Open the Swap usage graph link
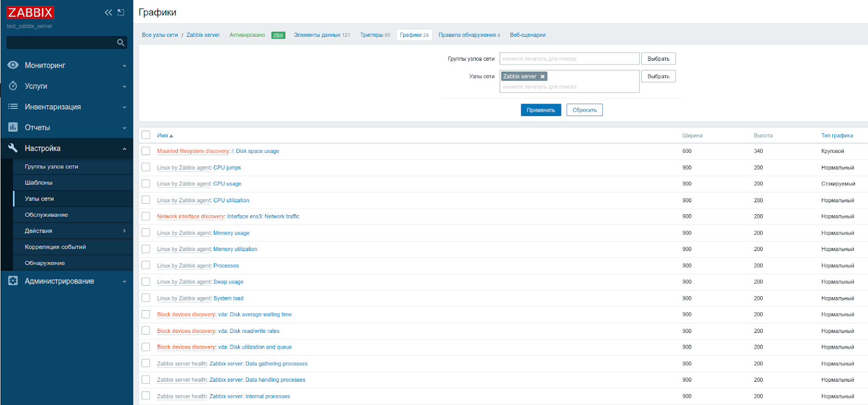The width and height of the screenshot is (868, 405). click(x=228, y=282)
